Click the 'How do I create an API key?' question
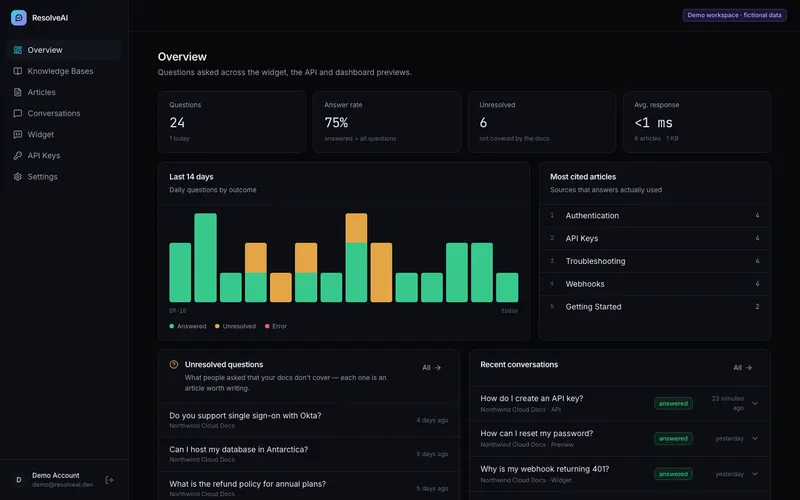The height and width of the screenshot is (500, 800). pyautogui.click(x=531, y=398)
